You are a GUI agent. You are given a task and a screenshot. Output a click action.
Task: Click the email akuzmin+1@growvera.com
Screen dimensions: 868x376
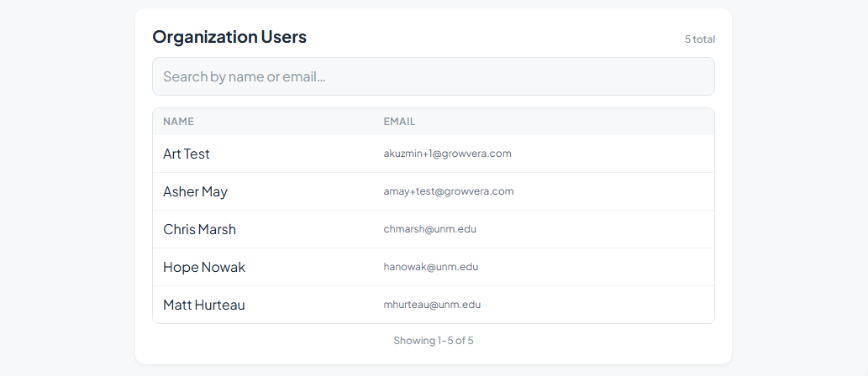click(x=447, y=154)
